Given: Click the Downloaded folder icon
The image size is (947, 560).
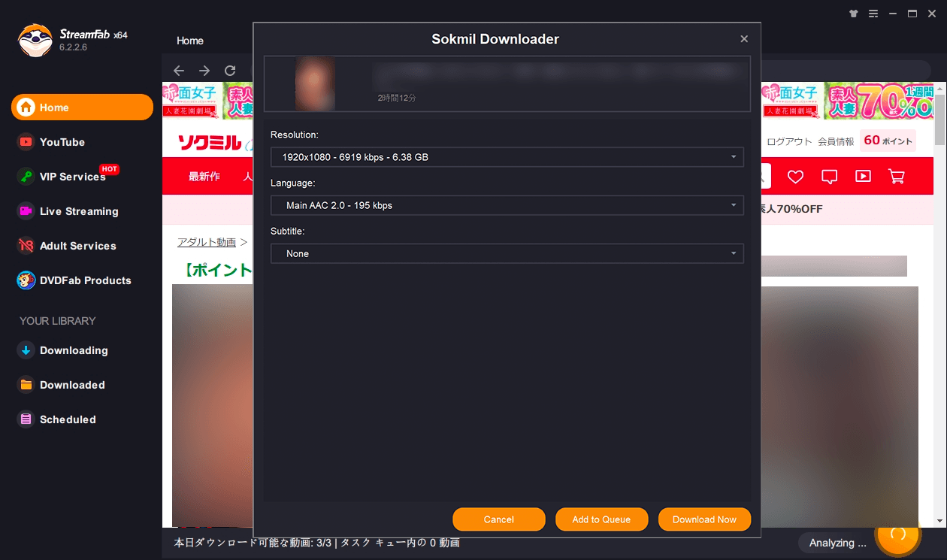Looking at the screenshot, I should pyautogui.click(x=26, y=385).
